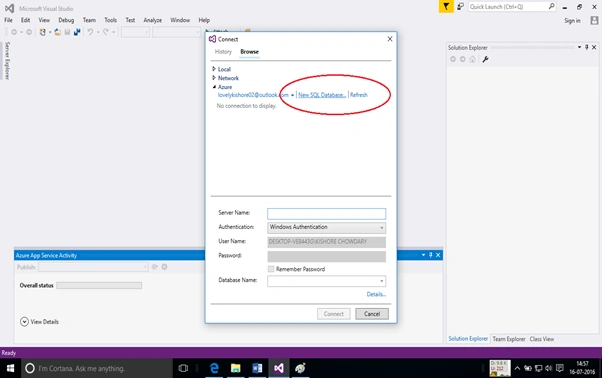The image size is (602, 378).
Task: Click the Solution Explorer back arrow icon
Action: (453, 59)
